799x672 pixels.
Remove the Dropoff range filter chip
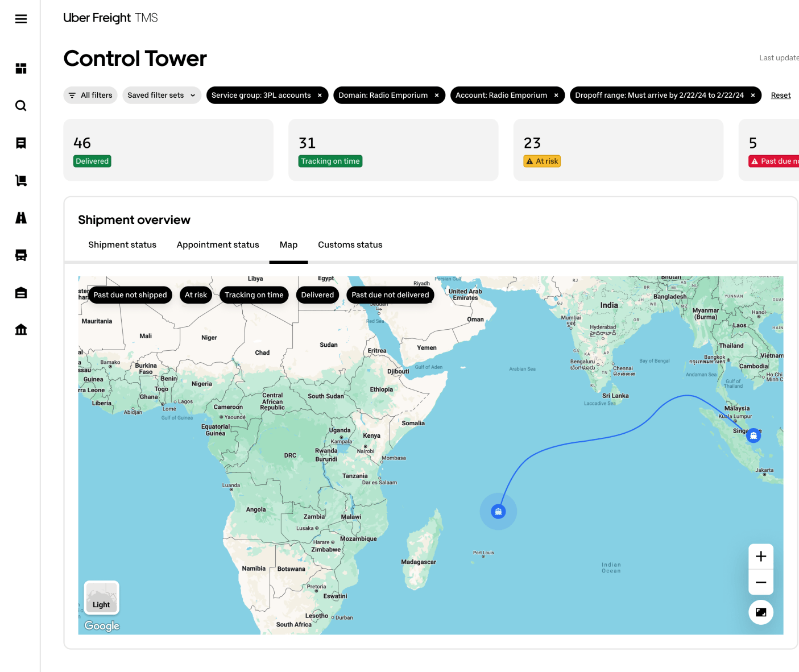point(753,96)
